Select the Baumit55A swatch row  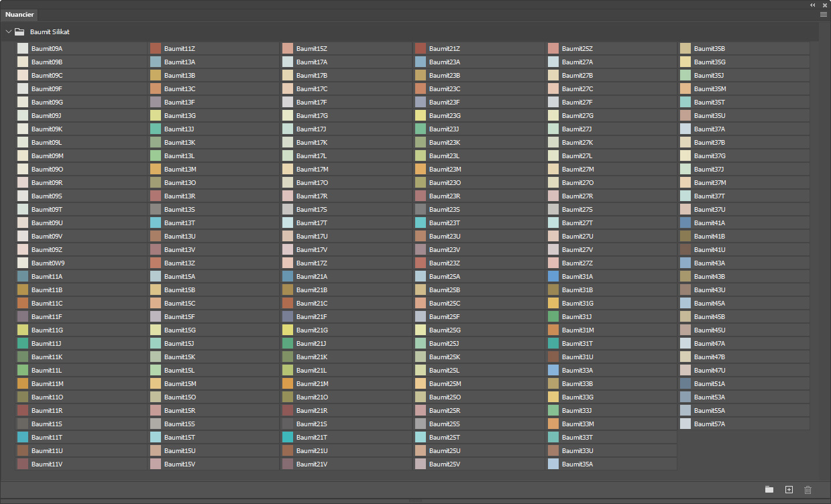coord(744,410)
